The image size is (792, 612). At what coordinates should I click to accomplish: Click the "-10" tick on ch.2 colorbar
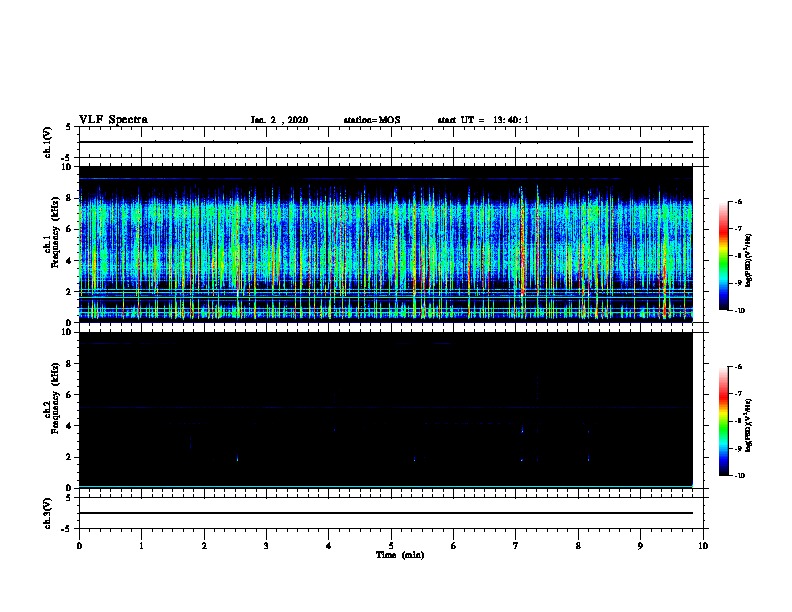point(740,476)
